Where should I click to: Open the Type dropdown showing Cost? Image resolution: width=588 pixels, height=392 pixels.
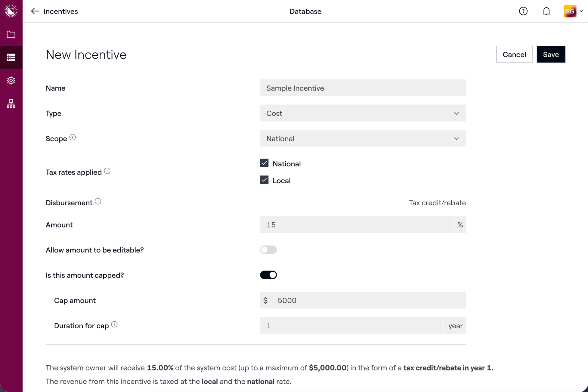coord(363,113)
